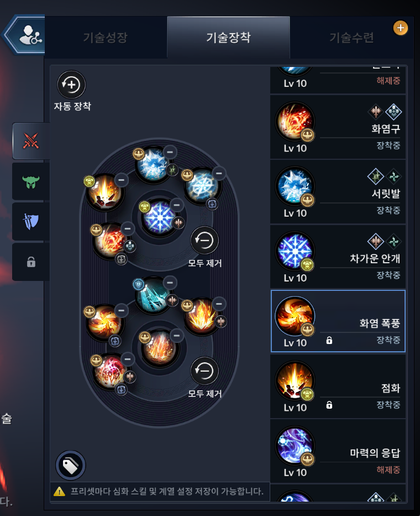Screen dimensions: 420x516
Task: Remove the center frost skill from upper ring
Action: pyautogui.click(x=177, y=205)
